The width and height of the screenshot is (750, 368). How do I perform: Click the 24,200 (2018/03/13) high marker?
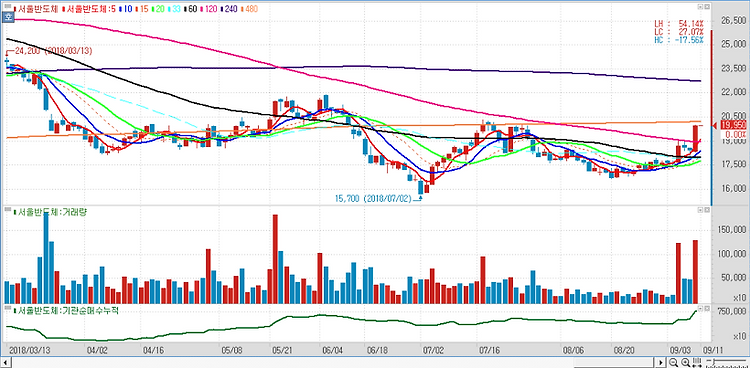click(49, 50)
